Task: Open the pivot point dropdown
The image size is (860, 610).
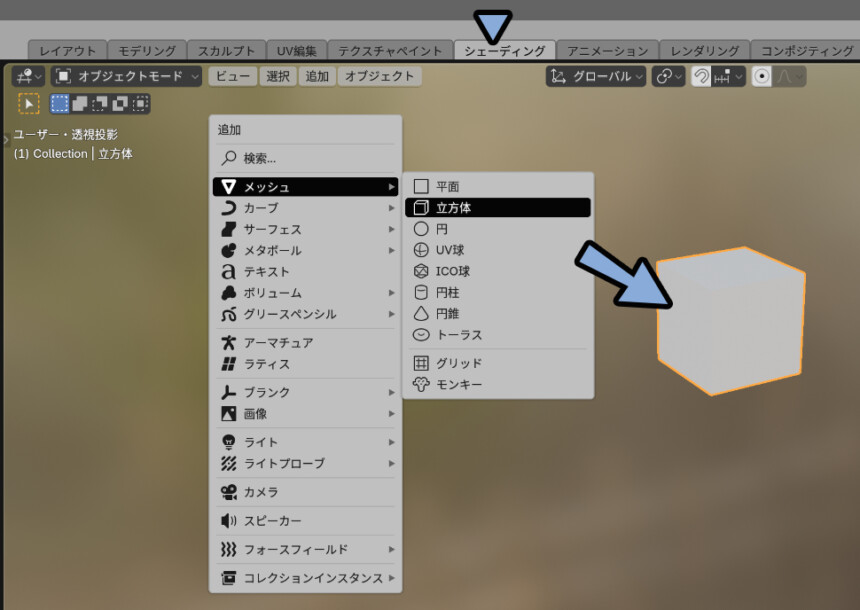Action: pyautogui.click(x=668, y=76)
